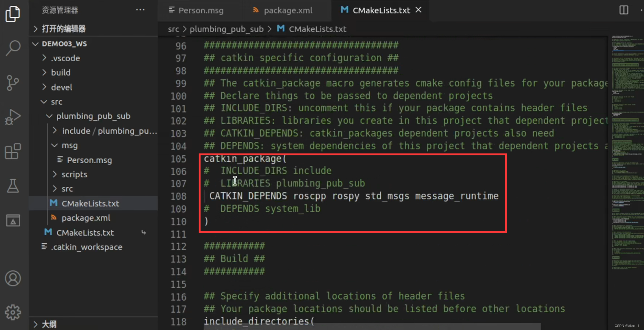Open the Run and Debug view
The width and height of the screenshot is (644, 330).
[13, 117]
